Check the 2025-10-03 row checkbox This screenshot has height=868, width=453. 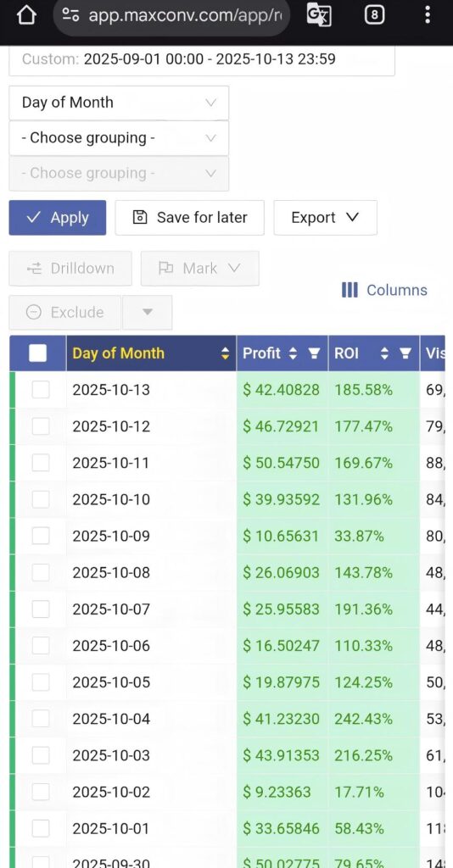point(41,755)
